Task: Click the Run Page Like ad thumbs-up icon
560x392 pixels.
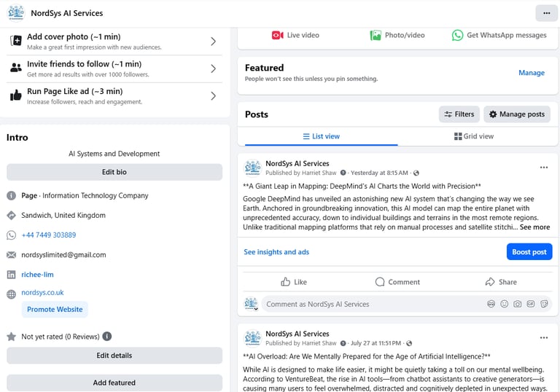Action: tap(16, 95)
